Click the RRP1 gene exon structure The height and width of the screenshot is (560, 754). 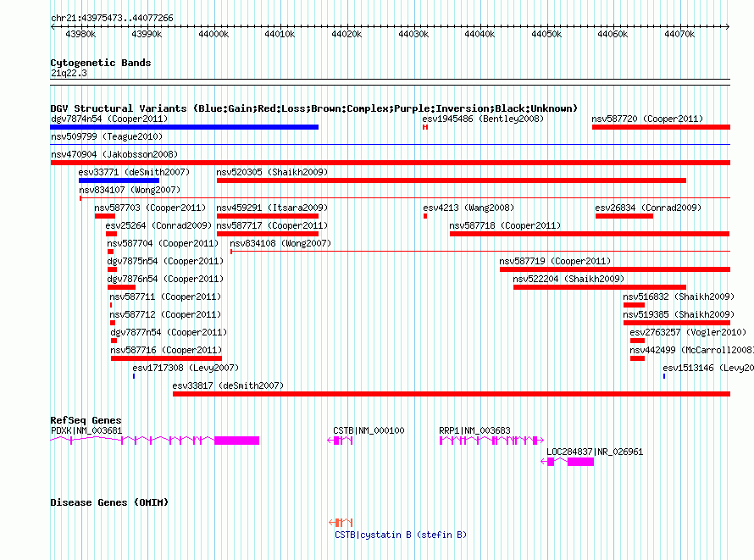click(x=491, y=441)
